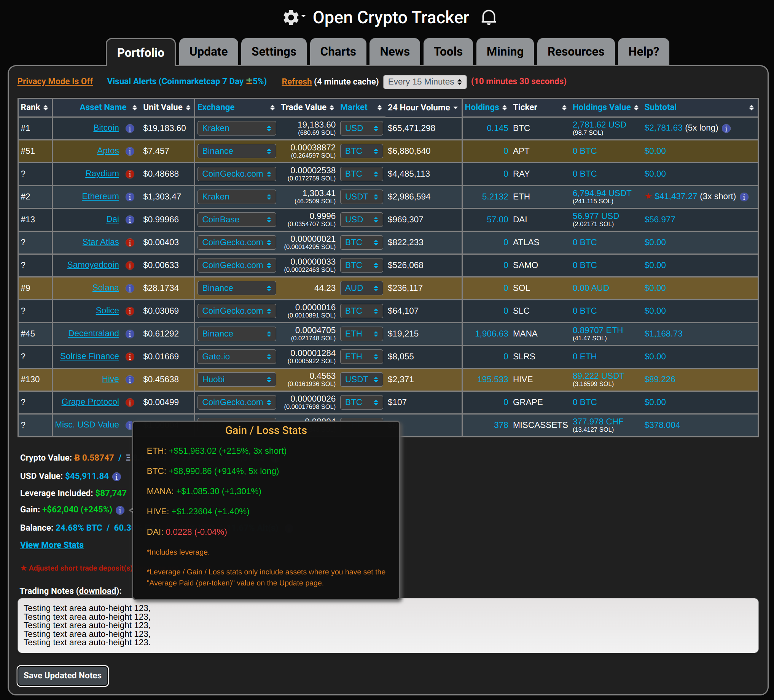Click the info icon next to Bitcoin
This screenshot has height=700, width=774.
[129, 128]
